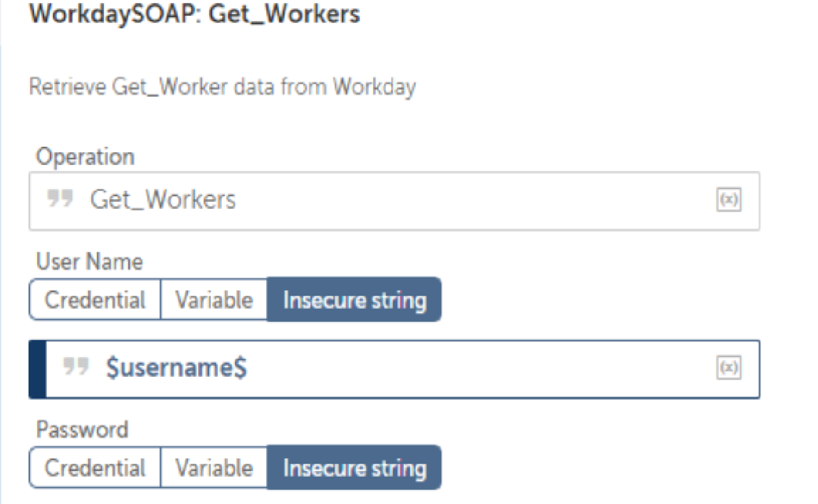Click the Operation field label
Viewport: 818px width, 504px height.
point(85,157)
